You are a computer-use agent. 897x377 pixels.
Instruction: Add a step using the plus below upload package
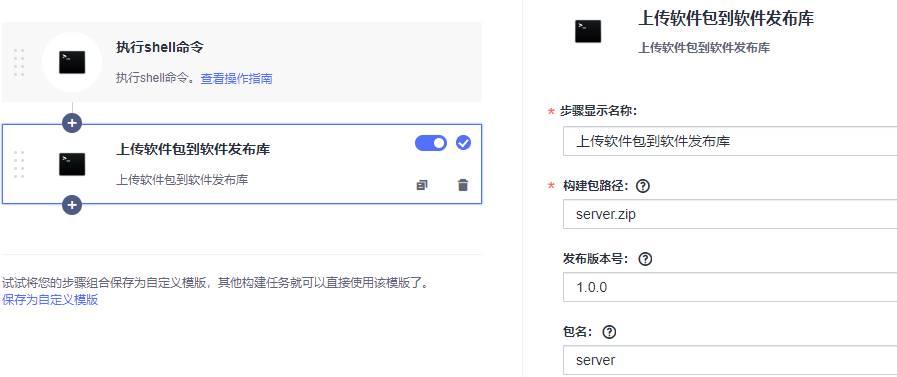pyautogui.click(x=72, y=204)
